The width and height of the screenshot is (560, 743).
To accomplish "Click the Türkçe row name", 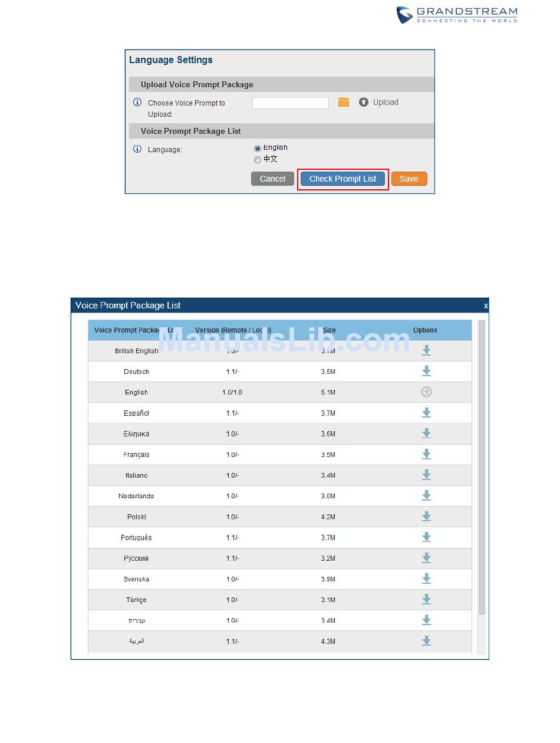I will pos(136,600).
